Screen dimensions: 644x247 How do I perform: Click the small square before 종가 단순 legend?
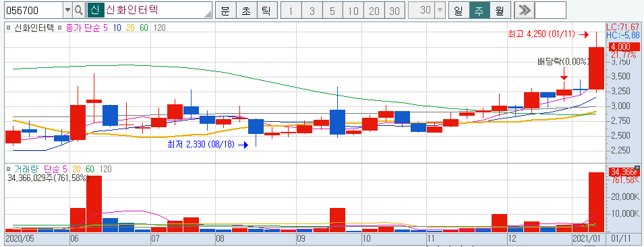59,28
